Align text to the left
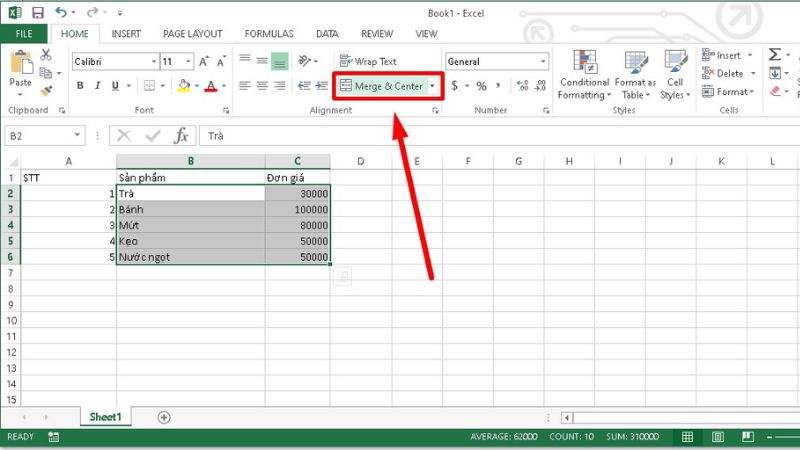This screenshot has width=800, height=450. point(245,86)
